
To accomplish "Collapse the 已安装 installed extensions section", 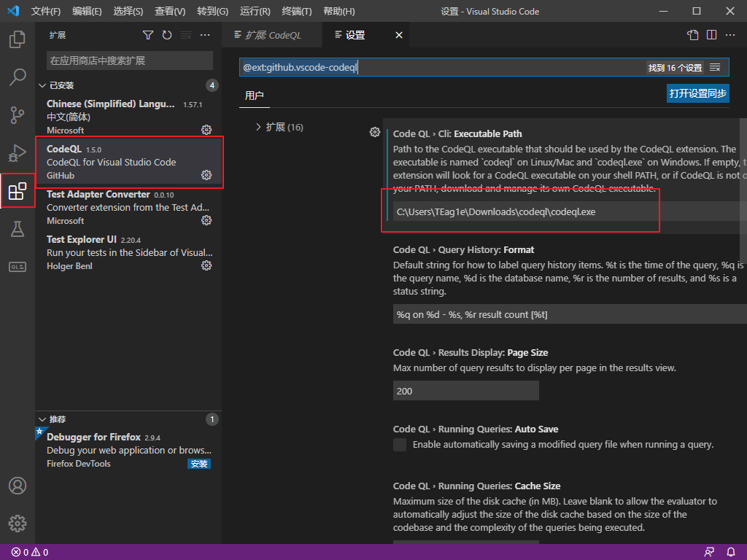I will (x=56, y=85).
